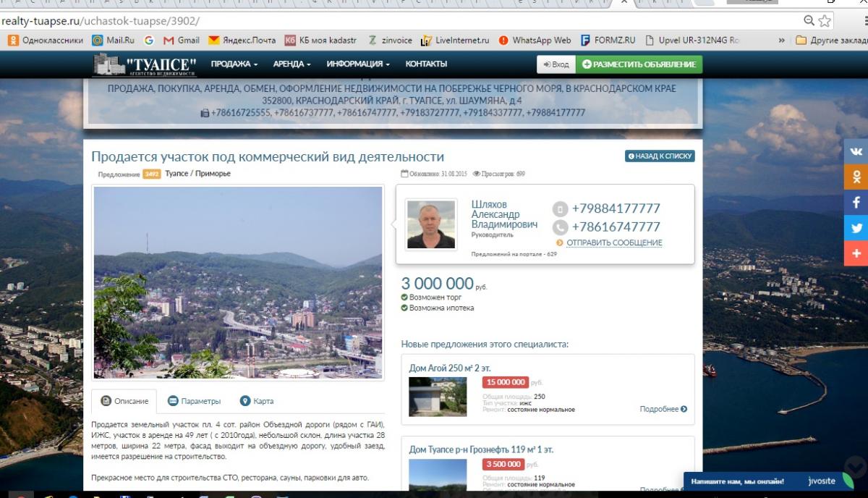868x498 pixels.
Task: Share page on Twitter sidebar icon
Action: pyautogui.click(x=856, y=227)
